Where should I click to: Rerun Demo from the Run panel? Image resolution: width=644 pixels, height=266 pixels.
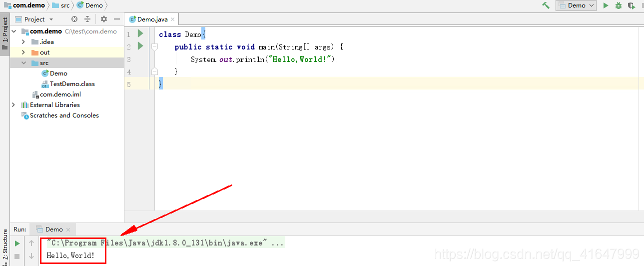17,243
